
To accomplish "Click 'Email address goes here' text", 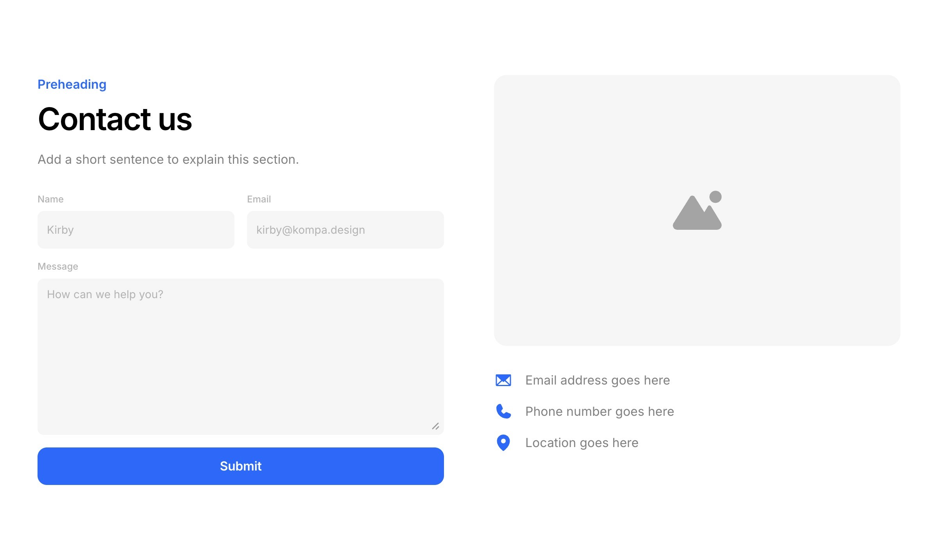I will 597,380.
